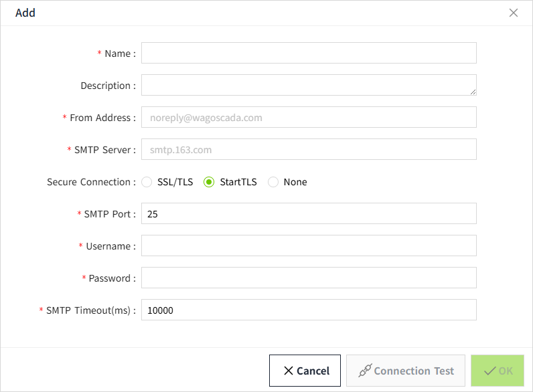Image resolution: width=533 pixels, height=392 pixels.
Task: Click the Add dialog title text
Action: pos(25,13)
